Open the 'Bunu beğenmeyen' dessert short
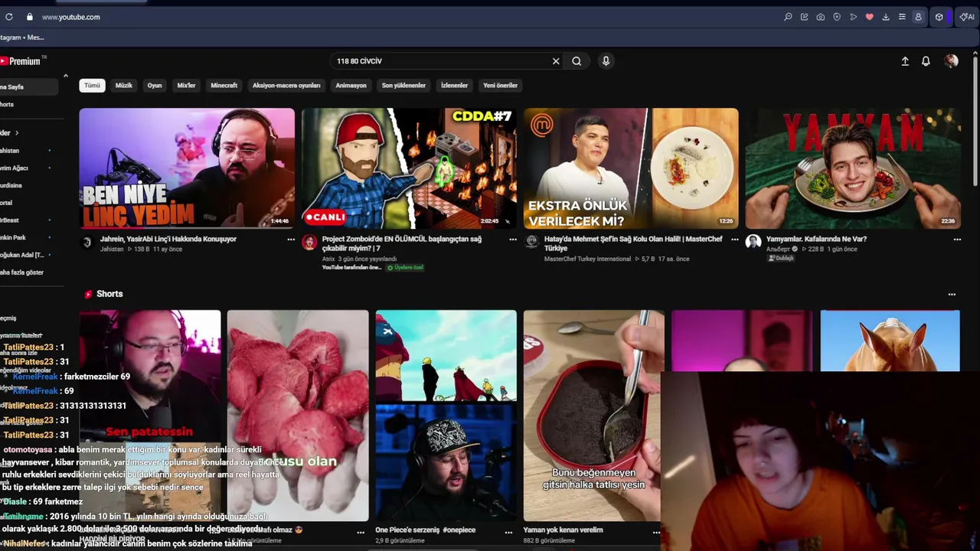 (x=593, y=416)
